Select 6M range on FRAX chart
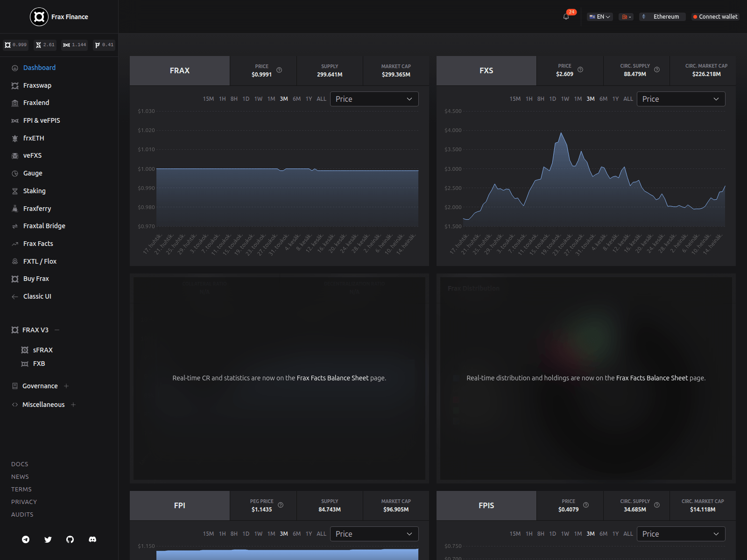The height and width of the screenshot is (560, 747). [296, 99]
